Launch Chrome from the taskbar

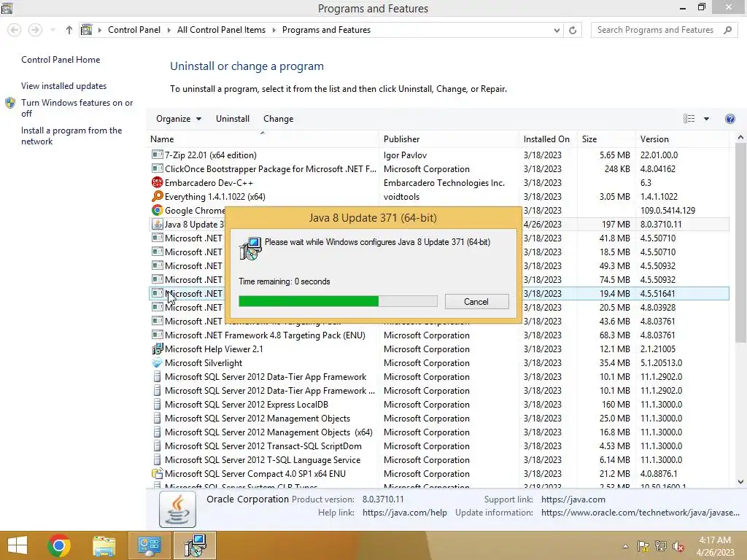click(59, 545)
